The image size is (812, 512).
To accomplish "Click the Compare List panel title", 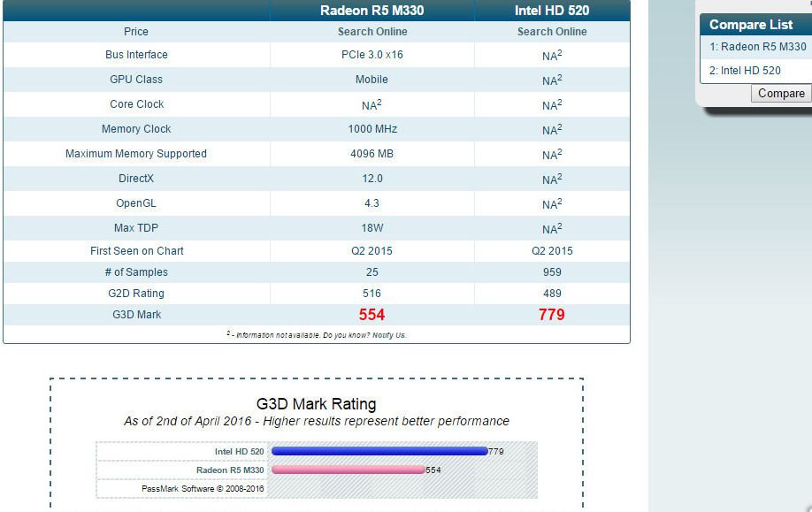I will pyautogui.click(x=751, y=25).
